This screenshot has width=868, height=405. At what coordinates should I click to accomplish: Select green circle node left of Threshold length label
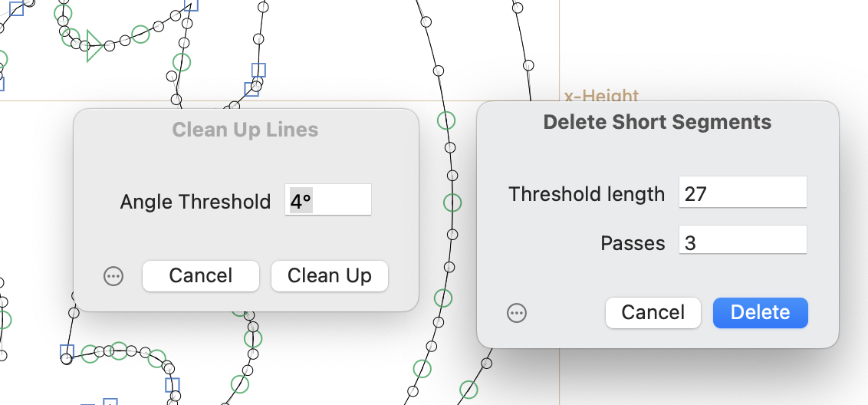pos(452,202)
